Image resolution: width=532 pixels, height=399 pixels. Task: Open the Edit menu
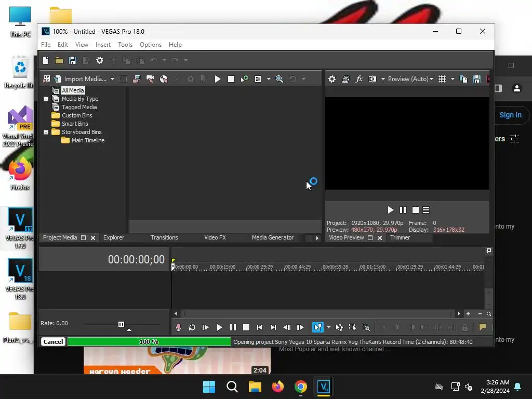[x=63, y=45]
